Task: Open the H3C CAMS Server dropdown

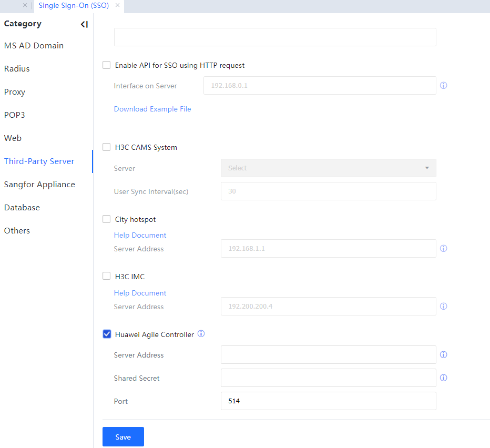Action: click(x=328, y=168)
